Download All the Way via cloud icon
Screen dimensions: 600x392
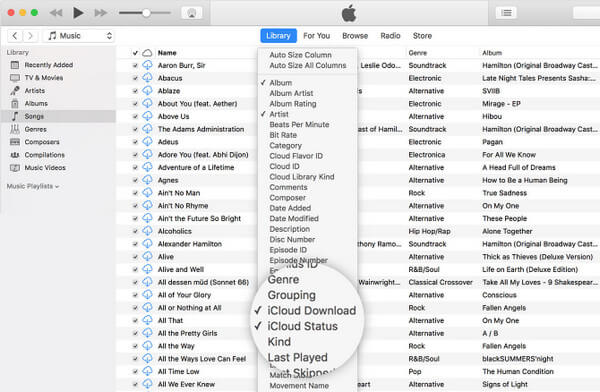point(147,346)
